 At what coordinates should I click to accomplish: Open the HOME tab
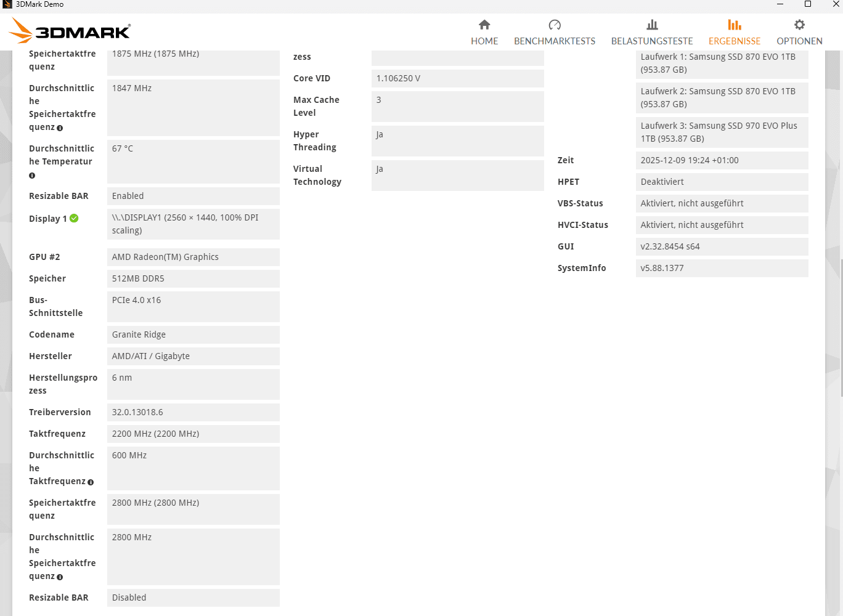click(484, 33)
